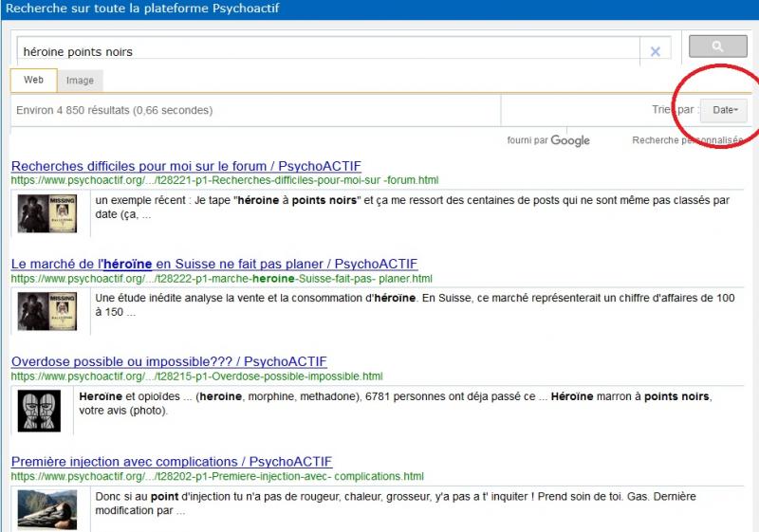
Task: Open 'Recherches difficiles pour moi sur le forum' result
Action: click(x=186, y=166)
